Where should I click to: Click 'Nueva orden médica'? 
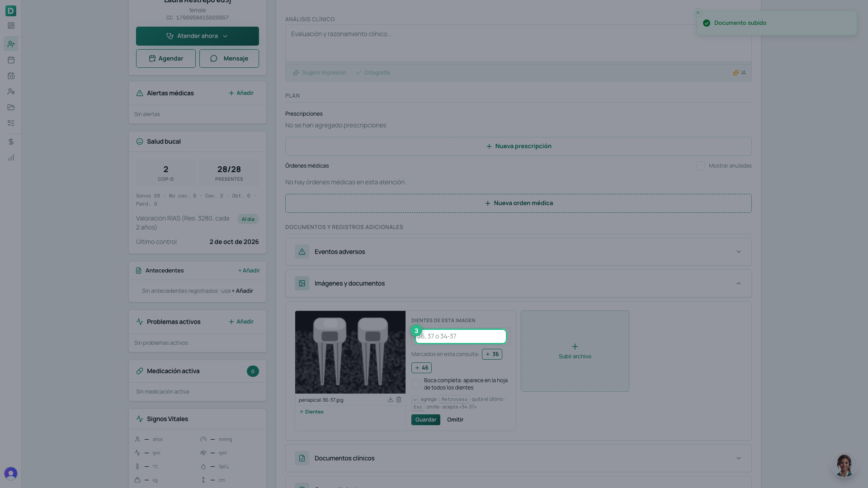click(518, 203)
